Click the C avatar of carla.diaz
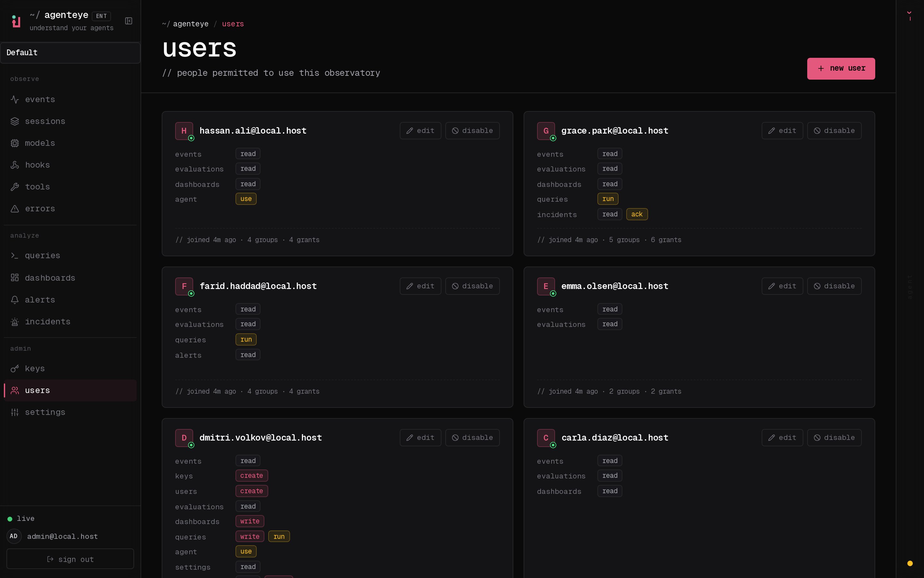The image size is (924, 578). pos(546,438)
